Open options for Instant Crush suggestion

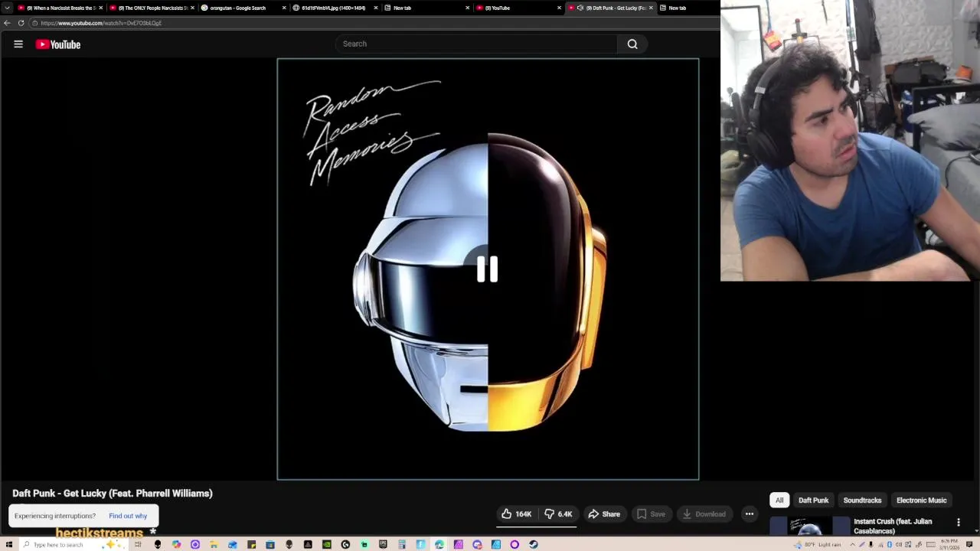point(959,523)
